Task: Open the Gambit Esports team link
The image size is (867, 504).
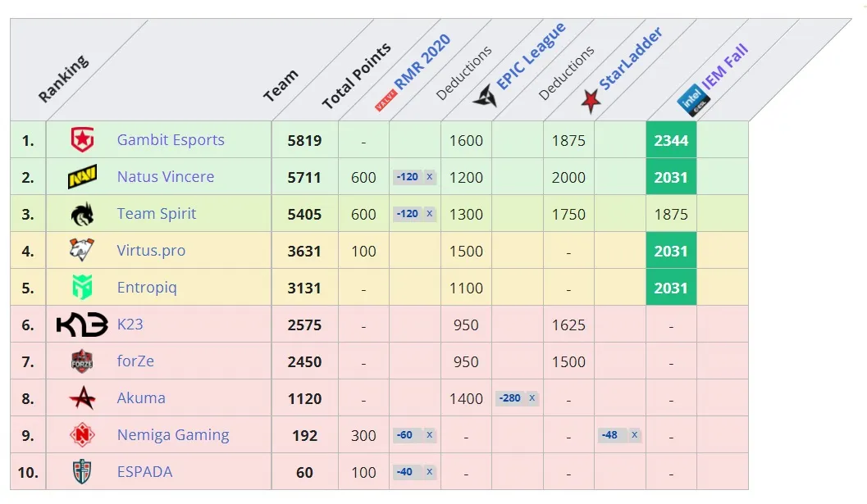Action: click(x=171, y=140)
